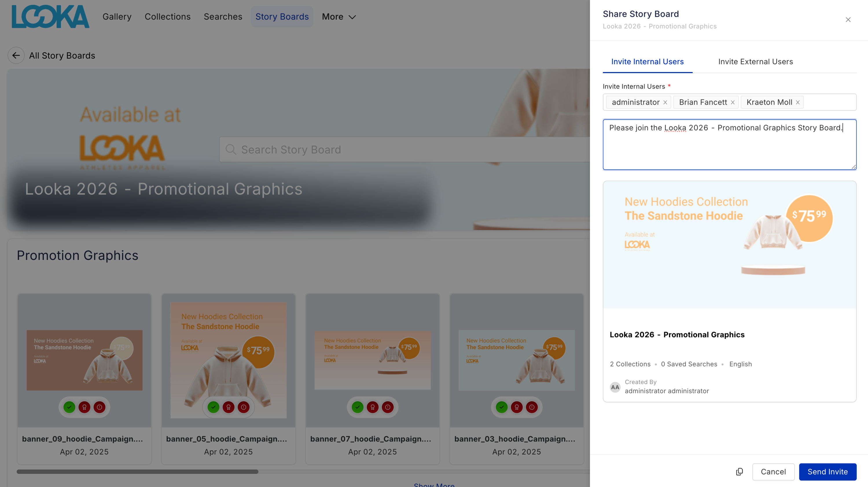
Task: Click the banner_05_hoodie_Campaign file name
Action: 227,439
